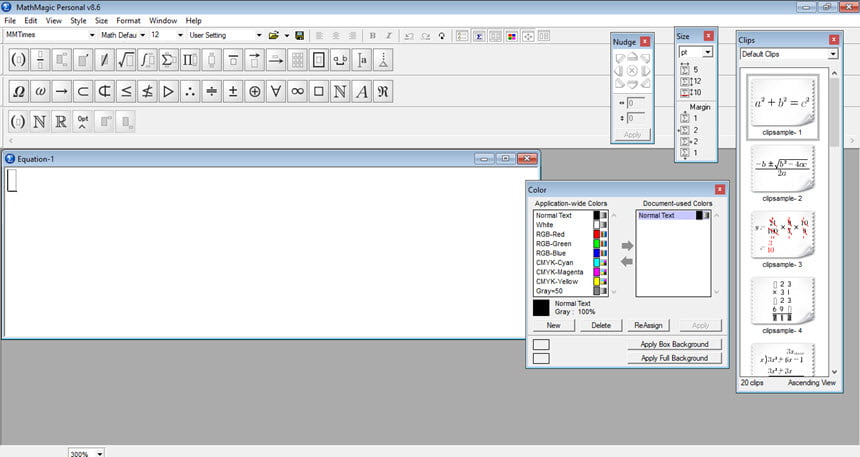The width and height of the screenshot is (860, 457).
Task: Open the summation template palette
Action: click(168, 60)
